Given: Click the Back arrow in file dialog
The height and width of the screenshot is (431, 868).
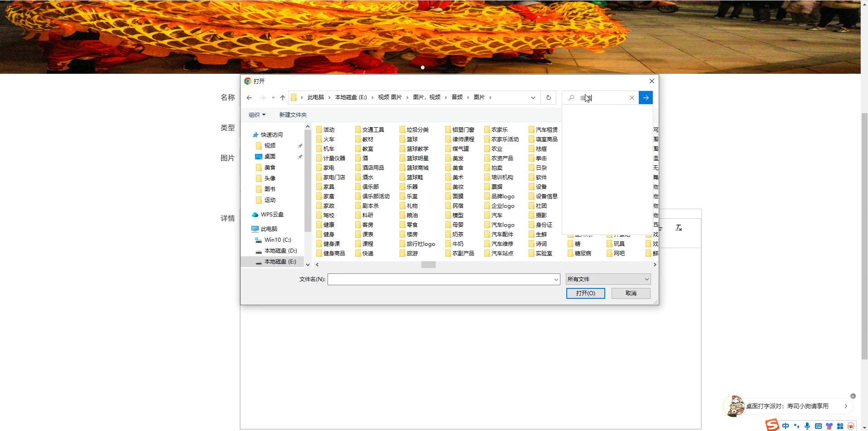Looking at the screenshot, I should coord(249,98).
